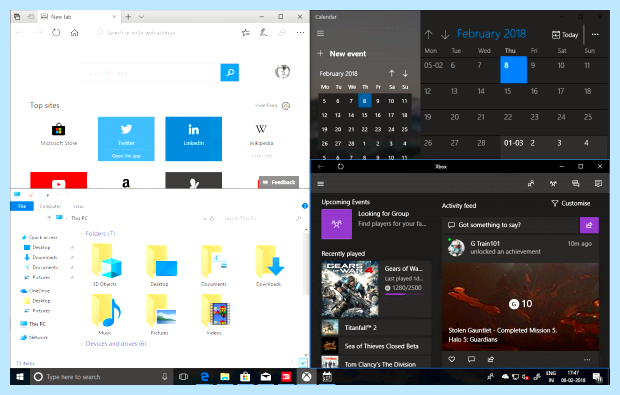Open Gears of War 4 game thumbnail
Screen dimensions: 620x395
click(x=350, y=289)
